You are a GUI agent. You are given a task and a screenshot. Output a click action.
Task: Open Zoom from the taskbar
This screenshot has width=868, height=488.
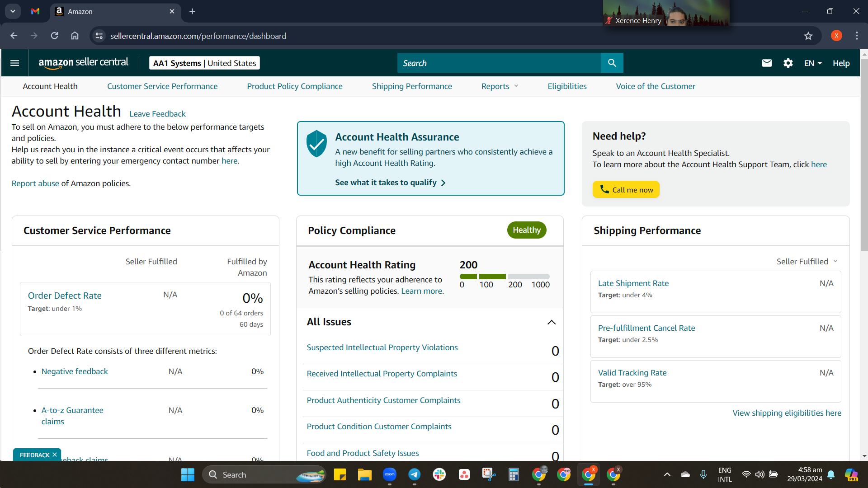click(390, 474)
